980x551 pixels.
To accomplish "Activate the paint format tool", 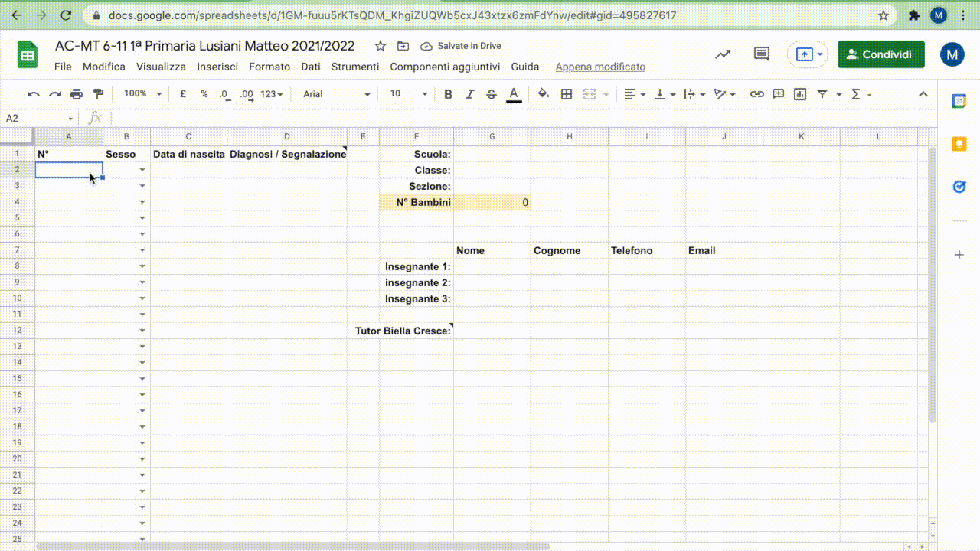I will (98, 94).
